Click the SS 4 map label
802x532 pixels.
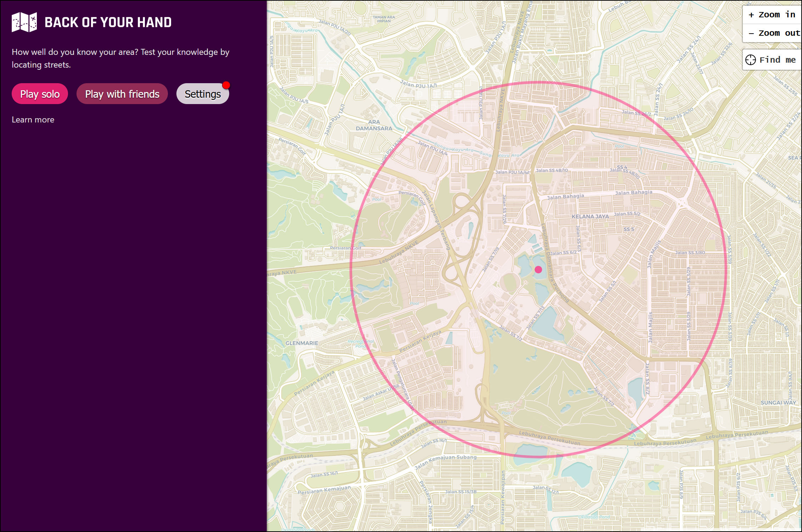(x=622, y=167)
